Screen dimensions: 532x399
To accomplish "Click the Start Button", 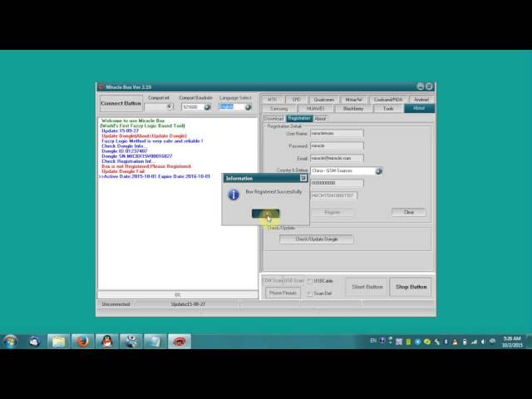I will tap(367, 287).
